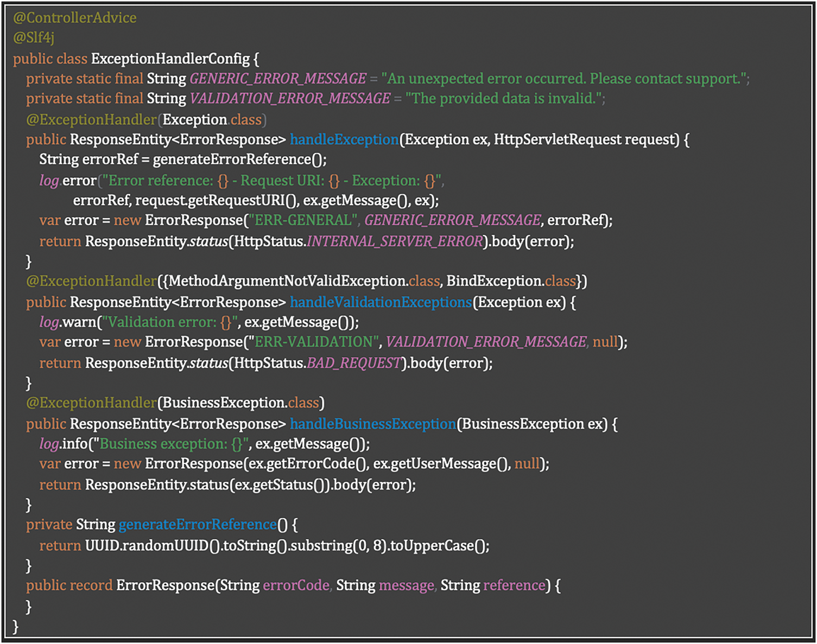Click the GENERIC_ERROR_MESSAGE constant declaration

coord(278,79)
